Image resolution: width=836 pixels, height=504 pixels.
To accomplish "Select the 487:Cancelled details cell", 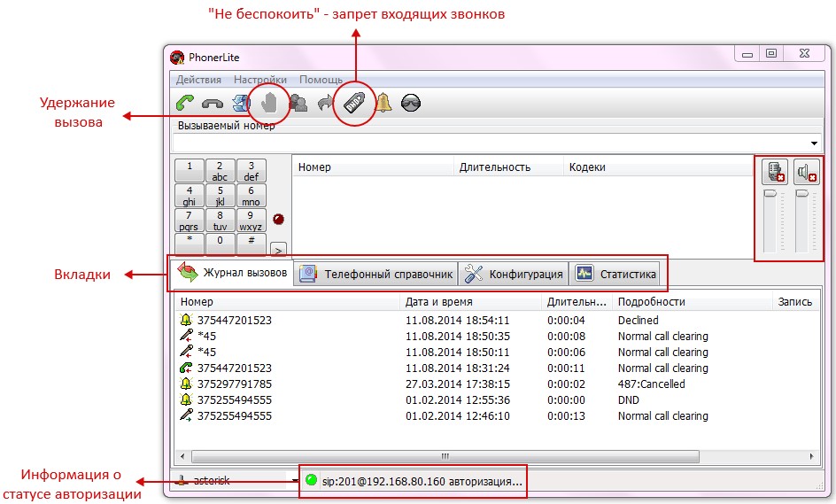I will [x=652, y=384].
